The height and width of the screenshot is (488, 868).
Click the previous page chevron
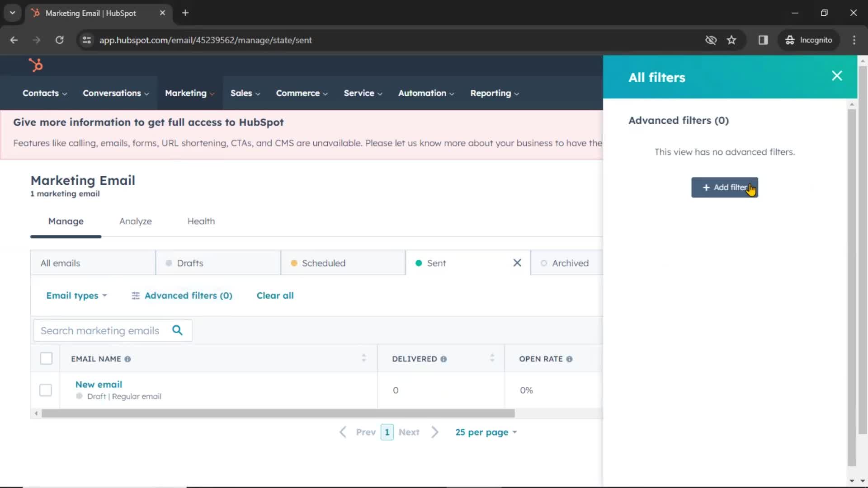tap(343, 432)
